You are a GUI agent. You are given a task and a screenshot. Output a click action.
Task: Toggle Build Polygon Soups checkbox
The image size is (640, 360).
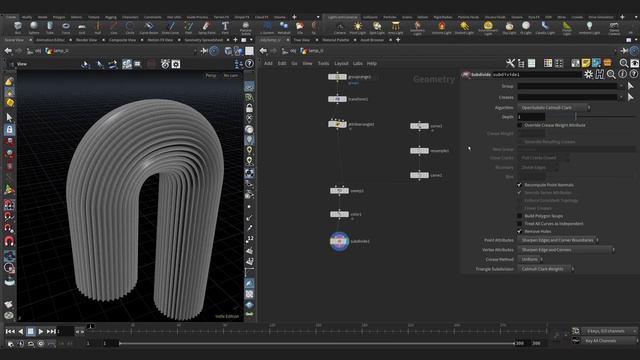pyautogui.click(x=520, y=216)
